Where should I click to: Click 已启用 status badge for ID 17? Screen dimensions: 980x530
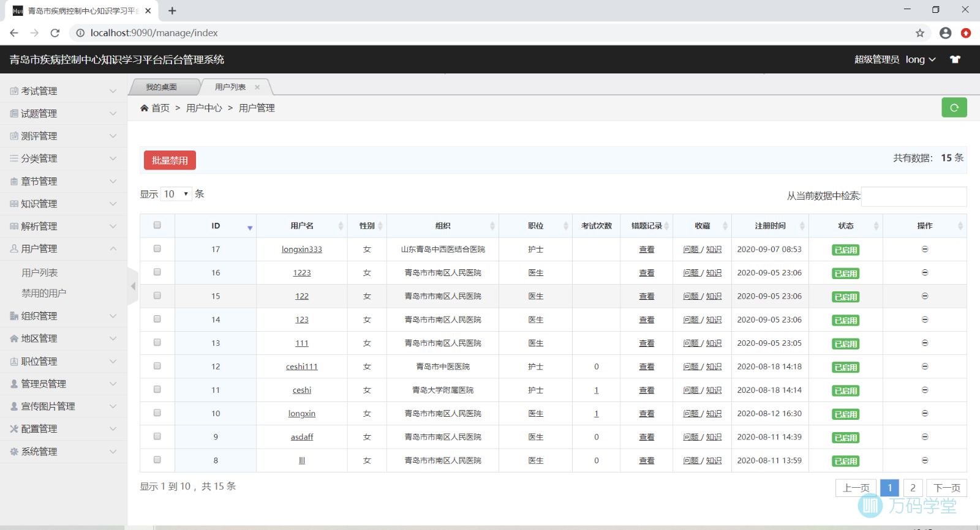[x=846, y=250]
